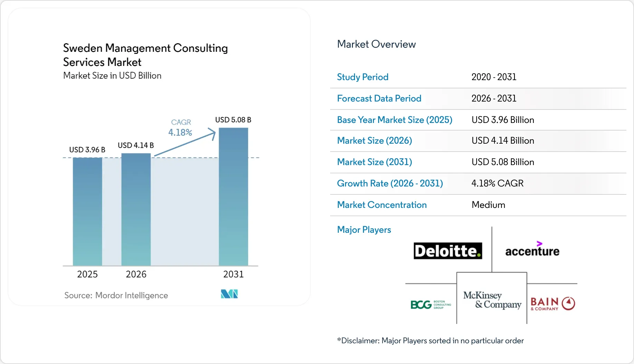634x364 pixels.
Task: Click the Major Players heading
Action: coord(364,230)
